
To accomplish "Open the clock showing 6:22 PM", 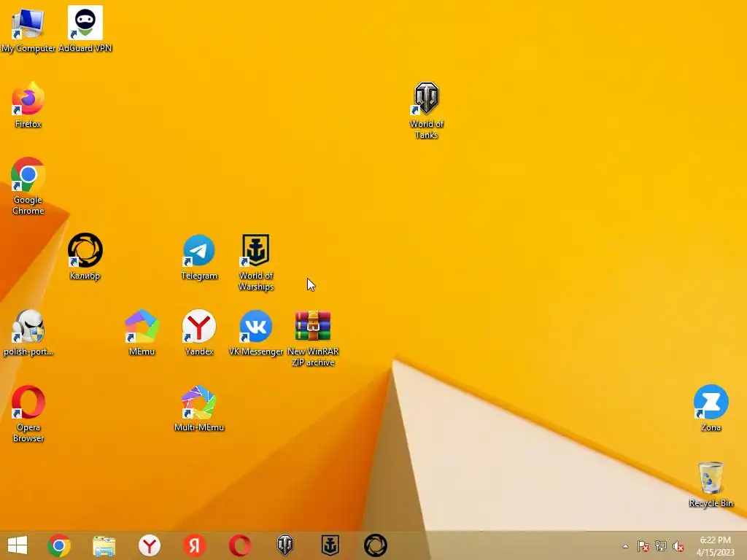I will click(x=715, y=546).
